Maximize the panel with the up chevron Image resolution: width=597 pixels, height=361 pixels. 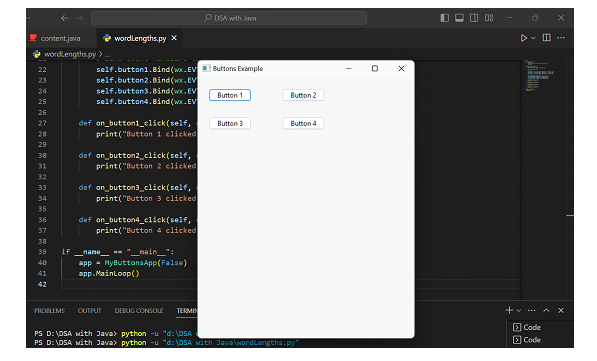[546, 310]
